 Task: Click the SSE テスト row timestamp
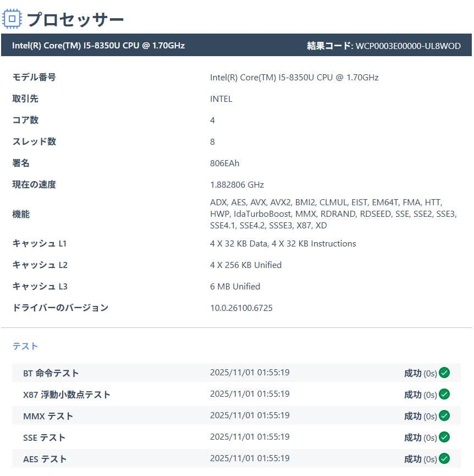click(250, 436)
